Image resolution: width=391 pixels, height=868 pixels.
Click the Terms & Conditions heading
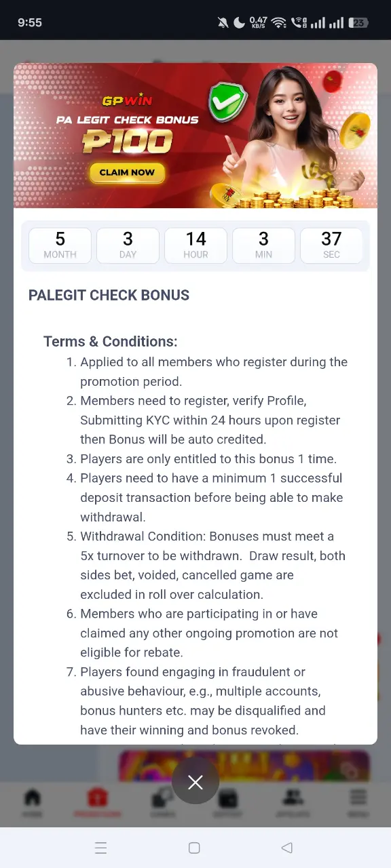110,342
